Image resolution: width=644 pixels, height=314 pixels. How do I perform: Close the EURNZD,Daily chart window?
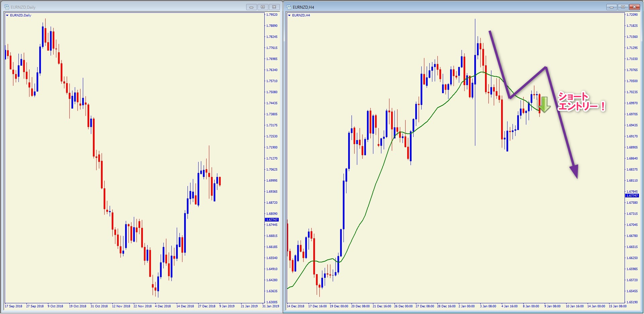coord(274,7)
